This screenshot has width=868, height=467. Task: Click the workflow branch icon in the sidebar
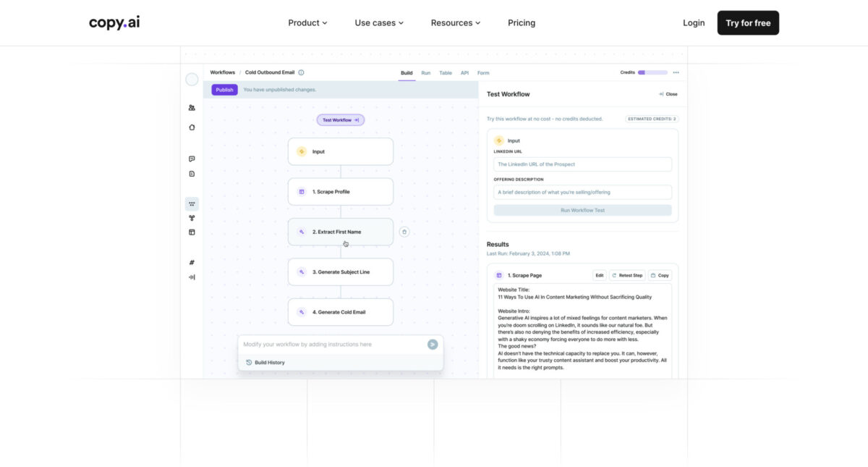tap(192, 217)
